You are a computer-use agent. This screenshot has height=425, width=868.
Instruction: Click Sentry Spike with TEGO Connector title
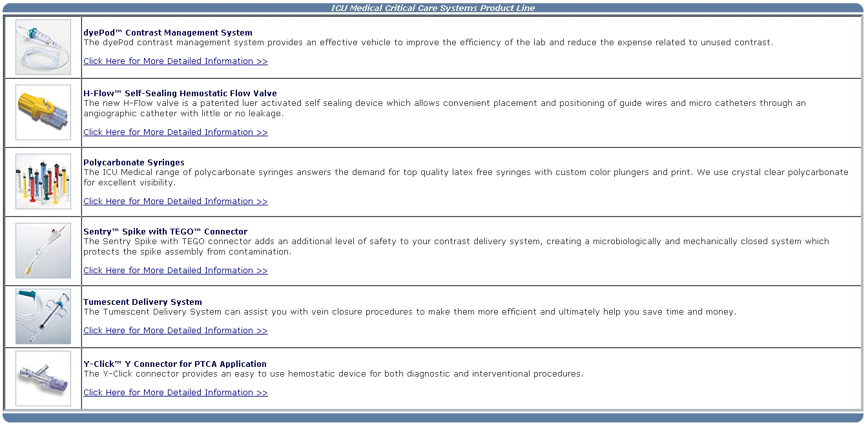pyautogui.click(x=165, y=232)
